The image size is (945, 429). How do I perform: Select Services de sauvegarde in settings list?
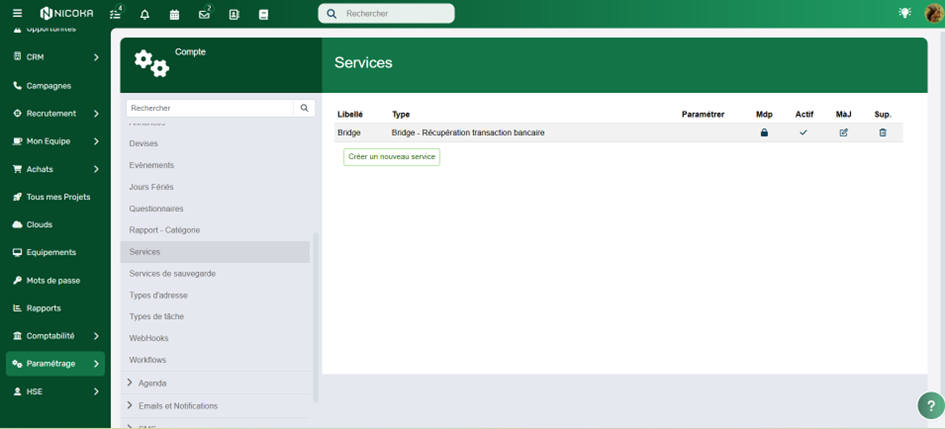[x=172, y=273]
